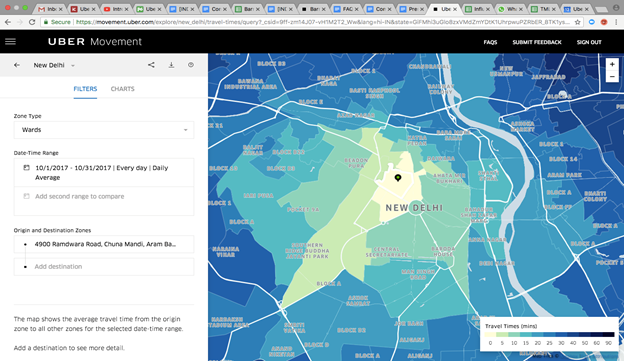The width and height of the screenshot is (624, 361).
Task: Select the Man Singh Road zone on map
Action: pos(418,274)
